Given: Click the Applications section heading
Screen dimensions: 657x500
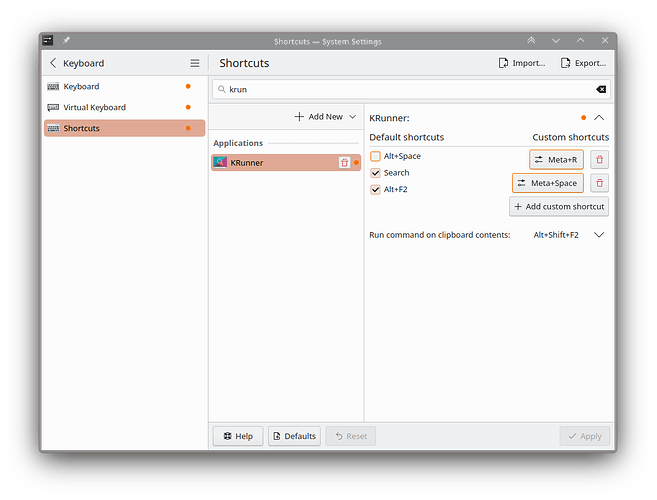Looking at the screenshot, I should point(238,143).
